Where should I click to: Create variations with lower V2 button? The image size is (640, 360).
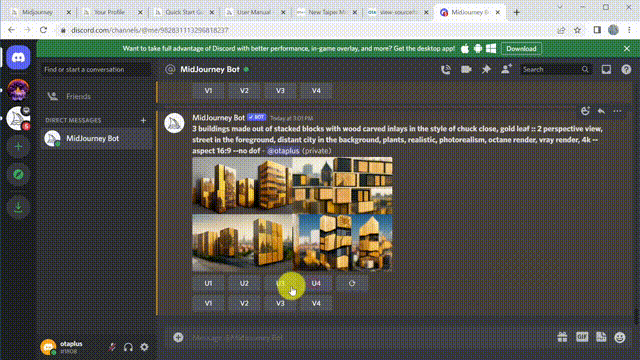[244, 303]
